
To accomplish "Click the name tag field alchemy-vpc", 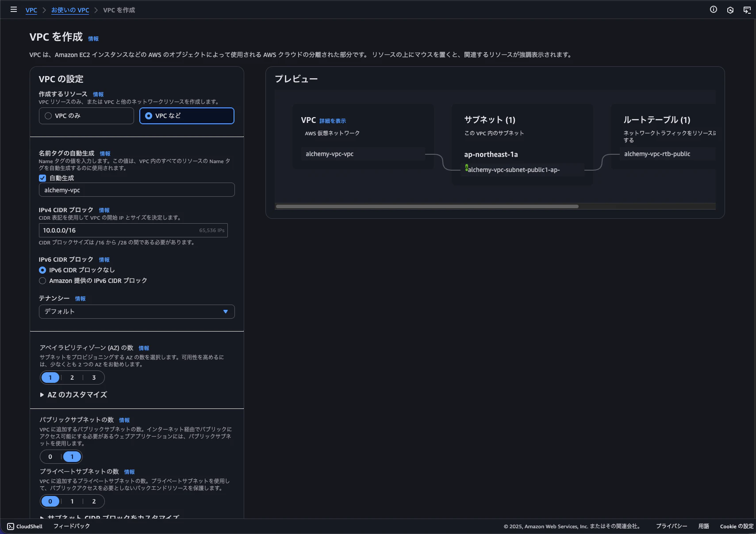I will point(137,190).
